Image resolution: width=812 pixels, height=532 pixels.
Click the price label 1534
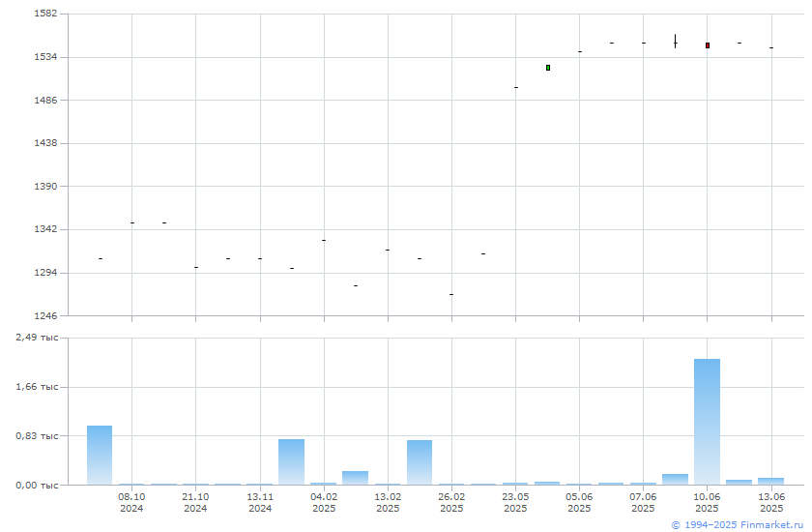click(45, 57)
